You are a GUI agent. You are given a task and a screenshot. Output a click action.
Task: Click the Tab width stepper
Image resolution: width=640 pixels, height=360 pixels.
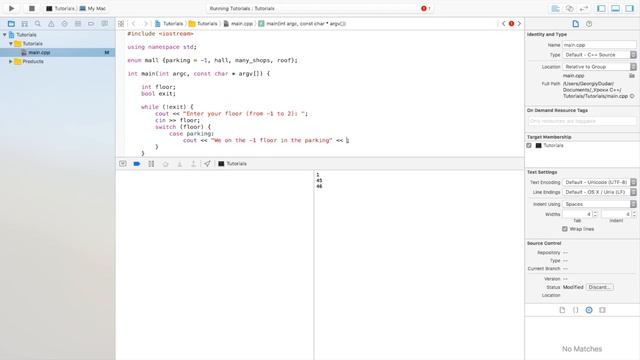[x=595, y=214]
